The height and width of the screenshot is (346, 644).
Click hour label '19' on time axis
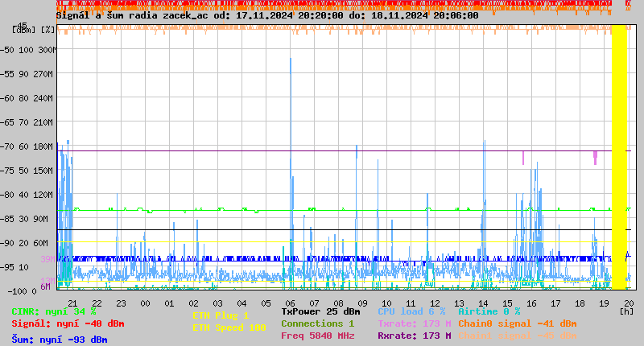[x=605, y=303]
